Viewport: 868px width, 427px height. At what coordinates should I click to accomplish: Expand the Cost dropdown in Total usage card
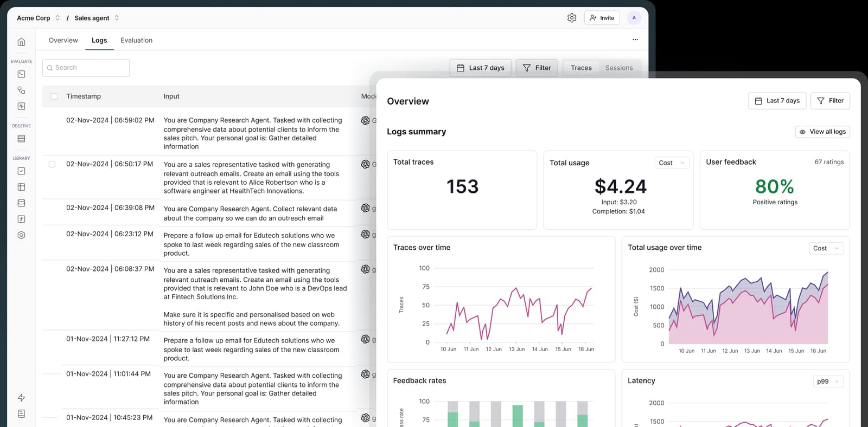click(x=672, y=163)
